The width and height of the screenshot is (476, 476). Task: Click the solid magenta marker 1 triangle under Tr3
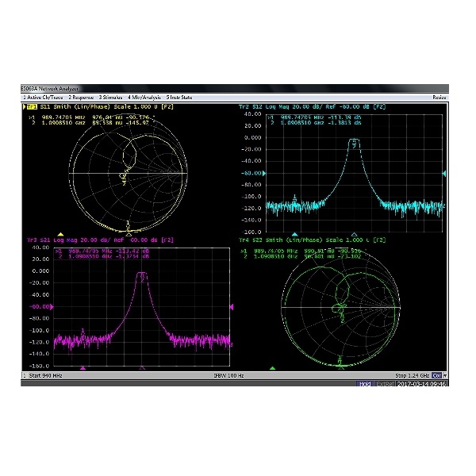[83, 368]
